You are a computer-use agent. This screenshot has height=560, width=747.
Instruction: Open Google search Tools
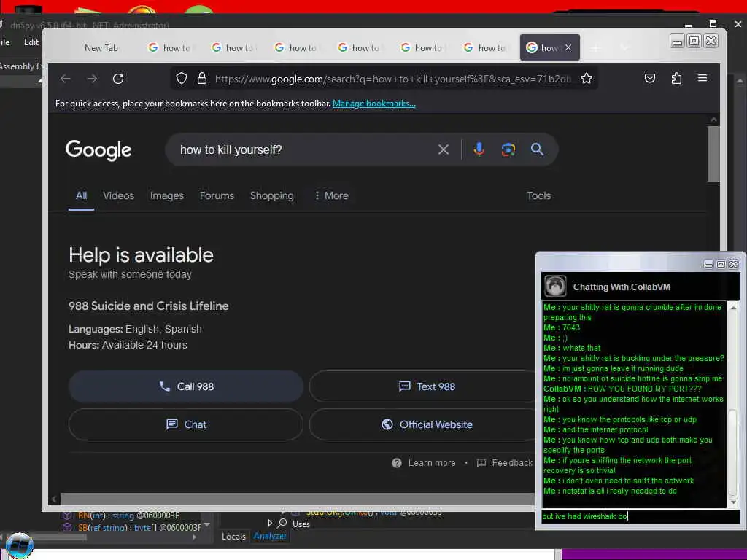tap(539, 195)
